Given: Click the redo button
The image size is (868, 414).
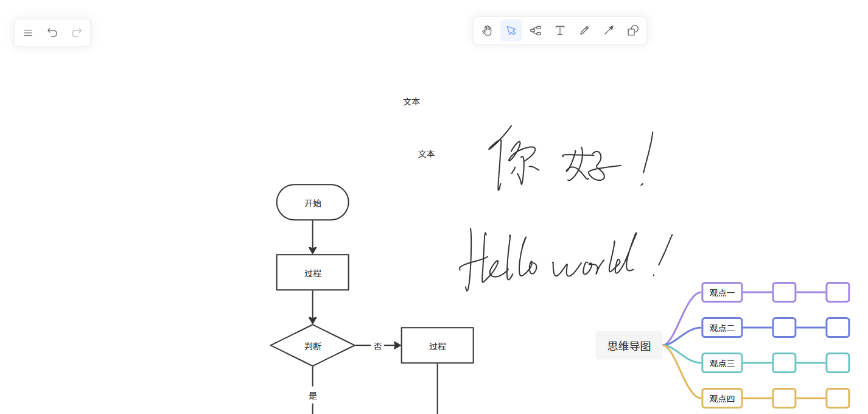Looking at the screenshot, I should coord(76,32).
